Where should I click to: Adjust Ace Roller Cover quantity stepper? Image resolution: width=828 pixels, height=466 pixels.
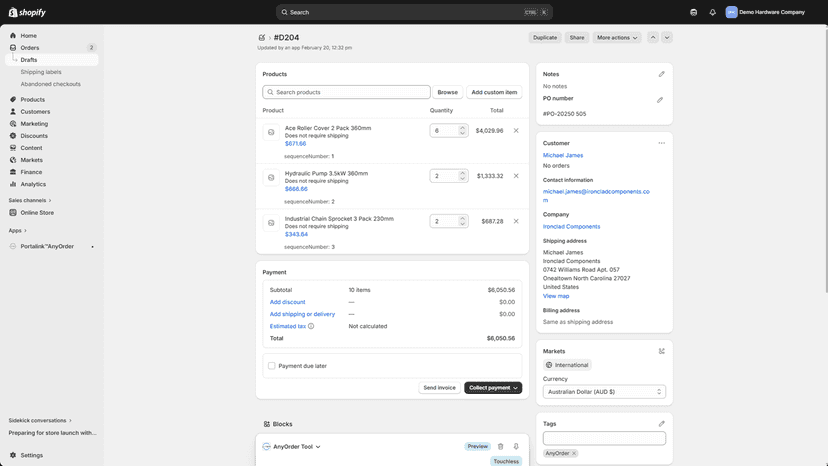(462, 131)
